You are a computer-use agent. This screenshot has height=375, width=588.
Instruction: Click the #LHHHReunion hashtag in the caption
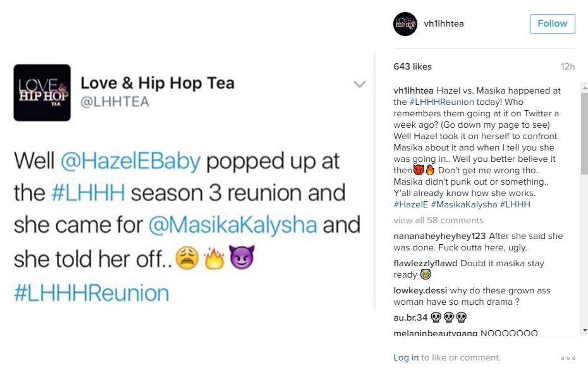[x=442, y=102]
